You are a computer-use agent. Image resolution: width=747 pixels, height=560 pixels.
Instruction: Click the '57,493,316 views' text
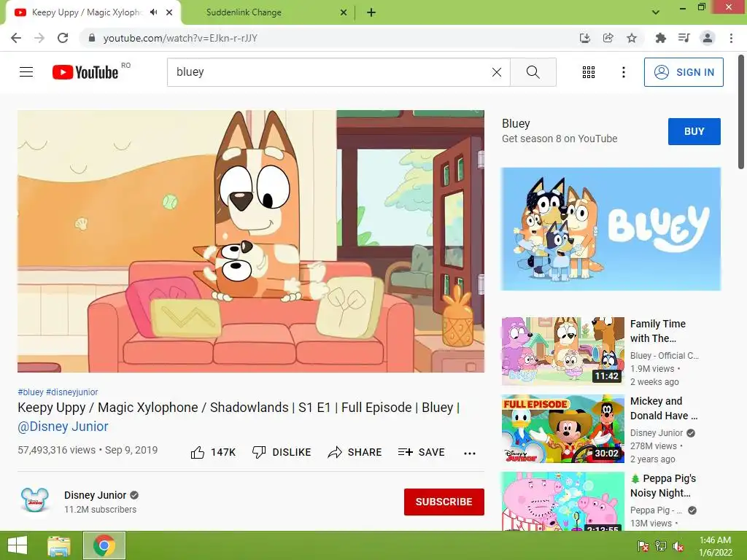(57, 450)
